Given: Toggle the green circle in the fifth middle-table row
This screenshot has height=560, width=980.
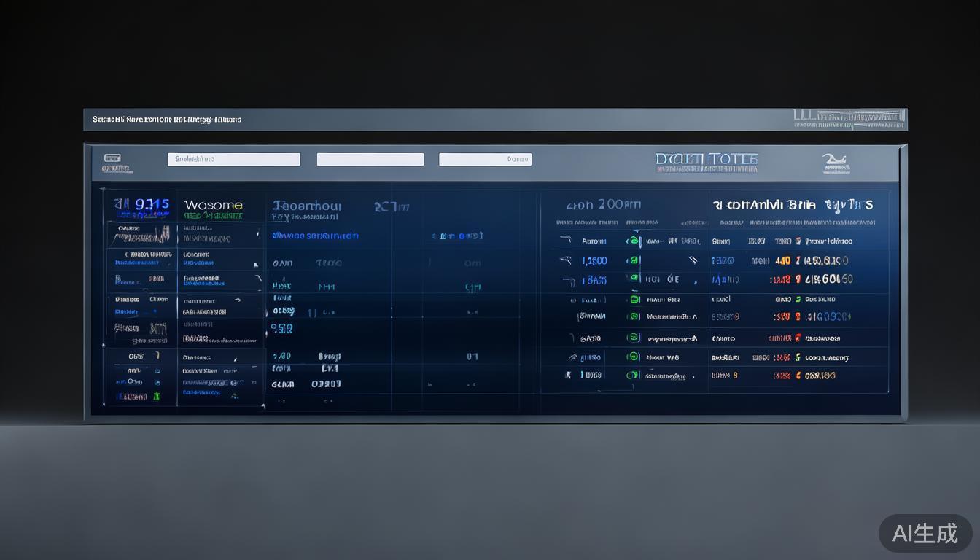Looking at the screenshot, I should [634, 316].
